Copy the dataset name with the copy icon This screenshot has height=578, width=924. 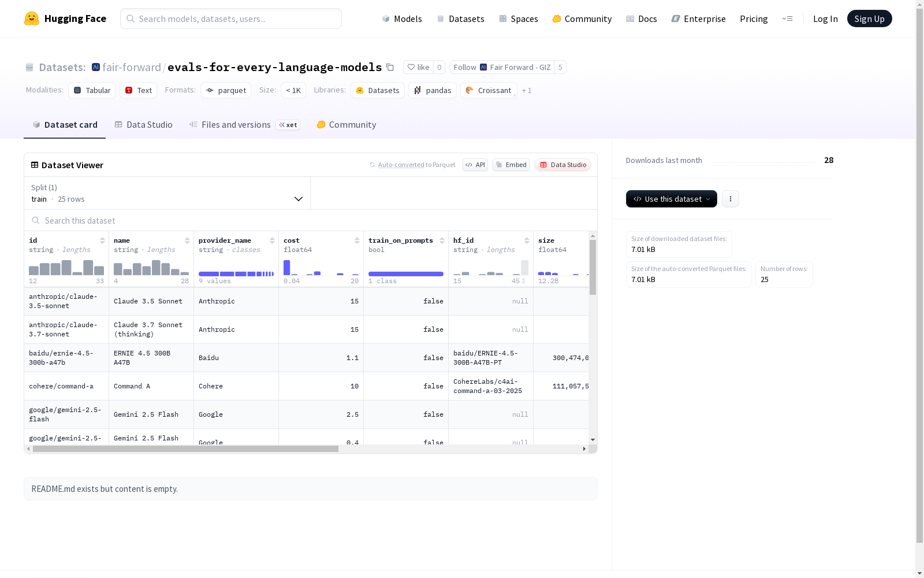click(390, 67)
